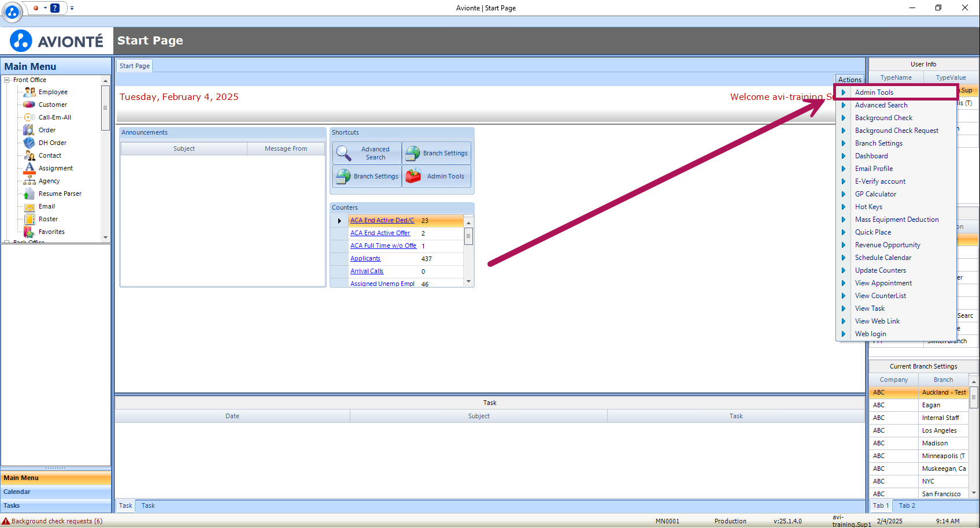The image size is (980, 528).
Task: Click the Background check requests warning icon
Action: pyautogui.click(x=6, y=521)
